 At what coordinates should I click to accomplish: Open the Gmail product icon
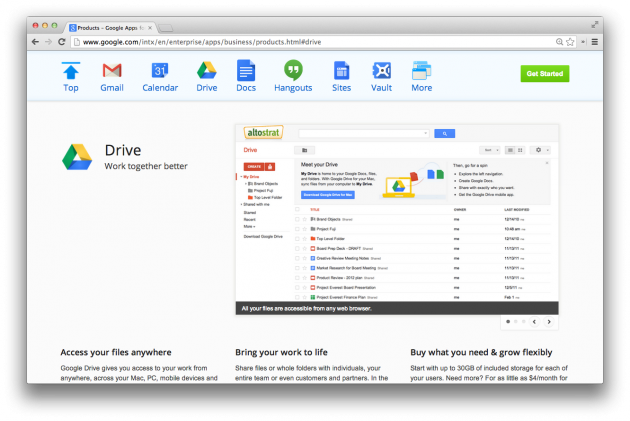pyautogui.click(x=112, y=70)
